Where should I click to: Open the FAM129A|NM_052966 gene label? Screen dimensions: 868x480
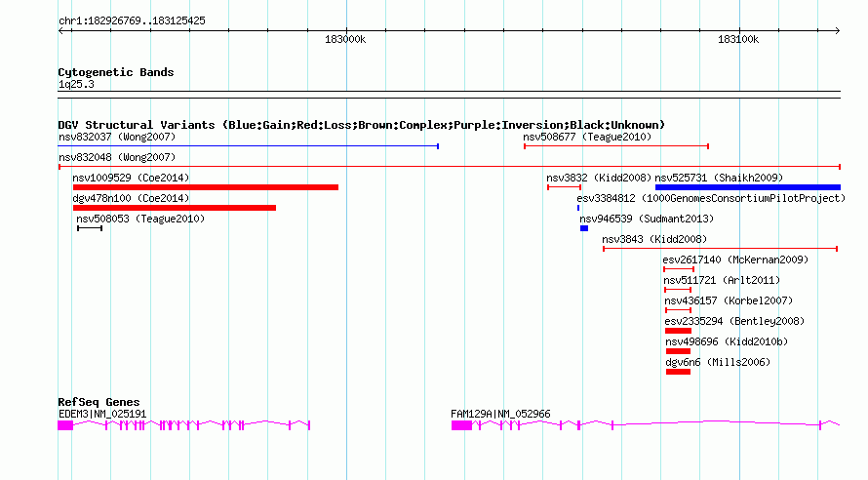pos(500,414)
